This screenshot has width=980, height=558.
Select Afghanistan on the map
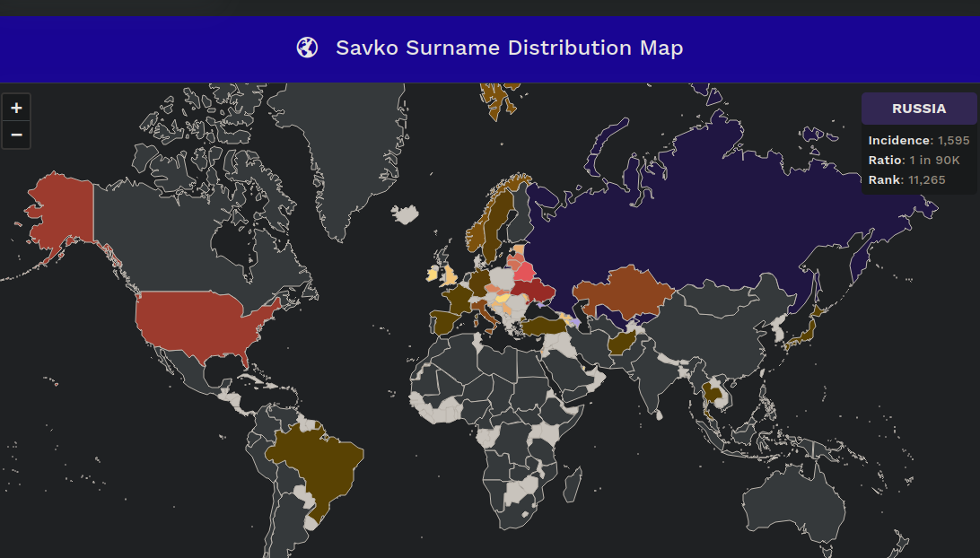622,343
